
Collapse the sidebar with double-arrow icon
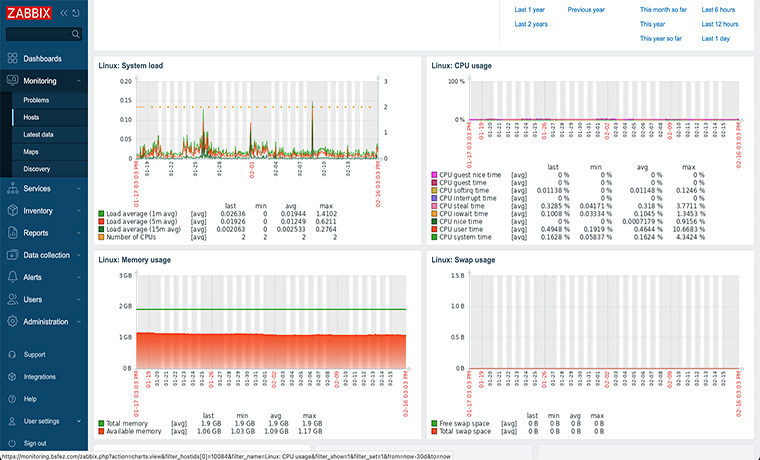[x=65, y=12]
